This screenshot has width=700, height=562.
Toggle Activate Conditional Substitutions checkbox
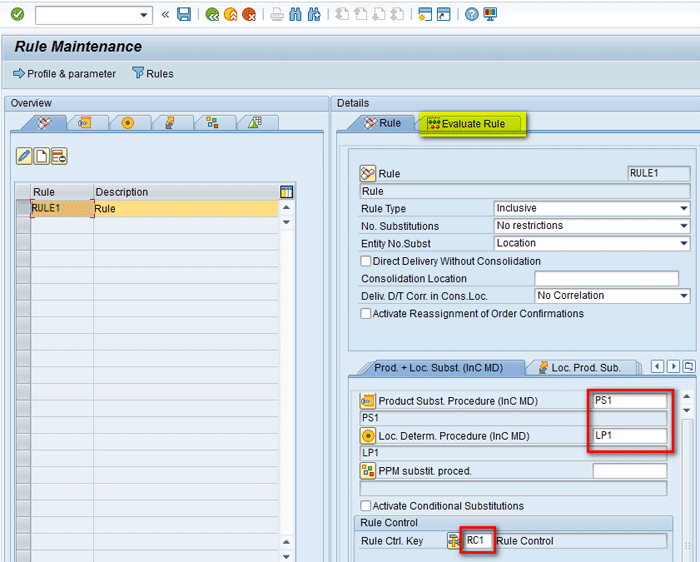point(366,506)
